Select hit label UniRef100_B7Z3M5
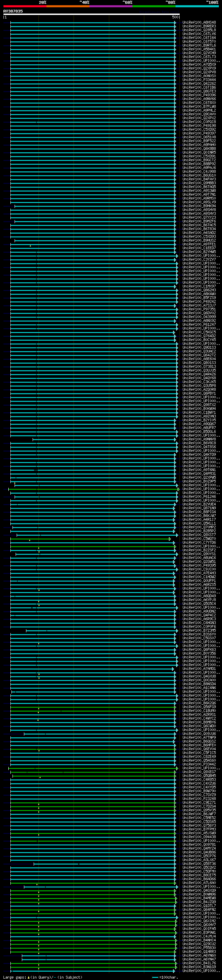222x980 pixels. tap(199, 631)
